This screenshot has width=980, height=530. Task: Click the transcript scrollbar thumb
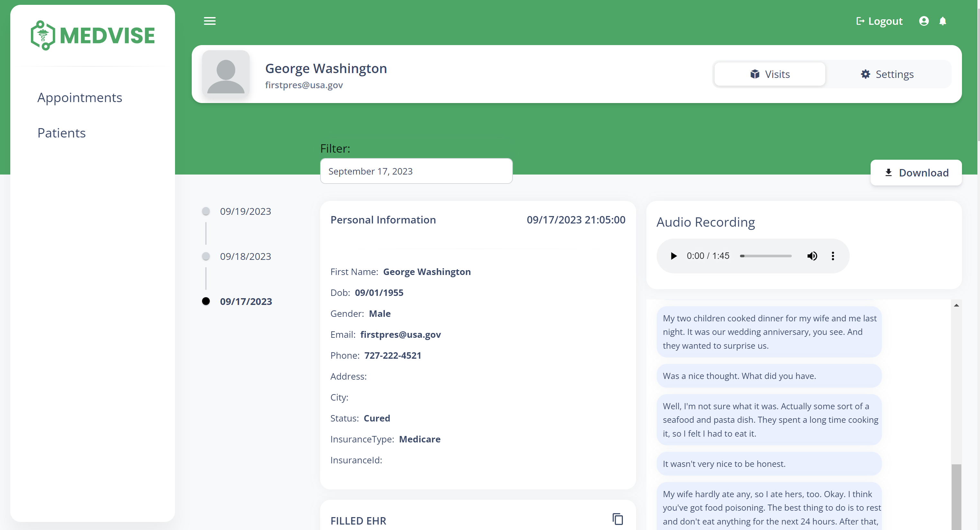click(956, 497)
